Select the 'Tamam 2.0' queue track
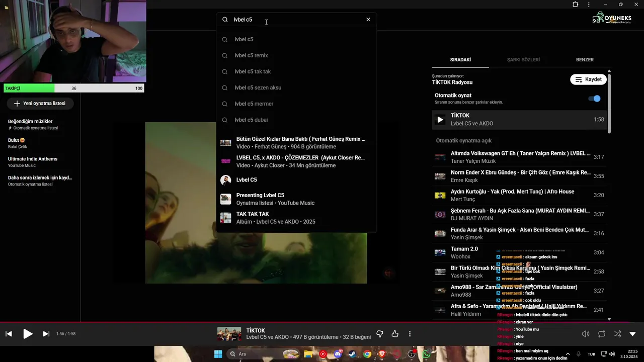644x362 pixels. [x=519, y=252]
